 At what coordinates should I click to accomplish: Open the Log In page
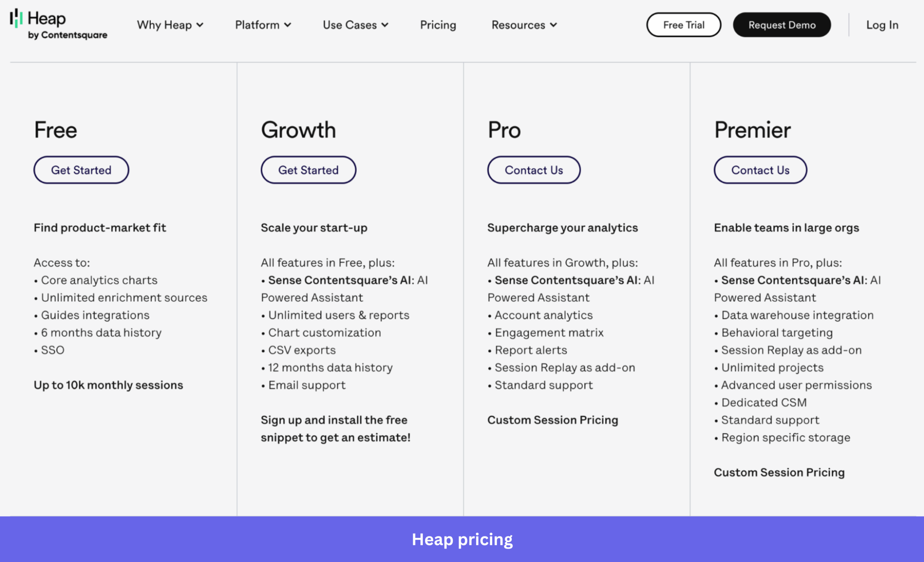(x=882, y=25)
